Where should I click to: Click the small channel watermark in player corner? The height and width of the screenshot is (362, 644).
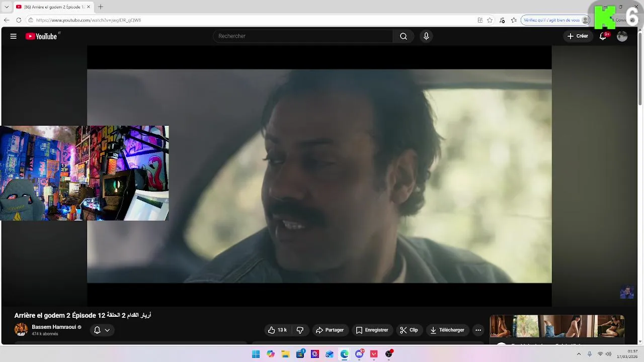pos(627,292)
